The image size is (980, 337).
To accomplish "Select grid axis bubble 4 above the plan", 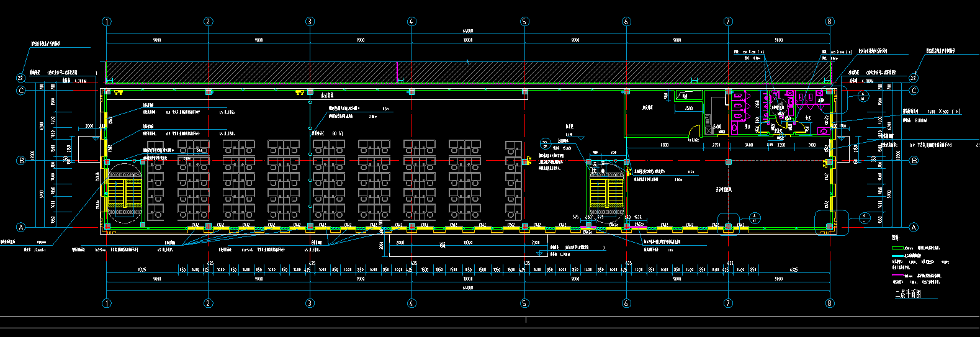I will point(411,22).
